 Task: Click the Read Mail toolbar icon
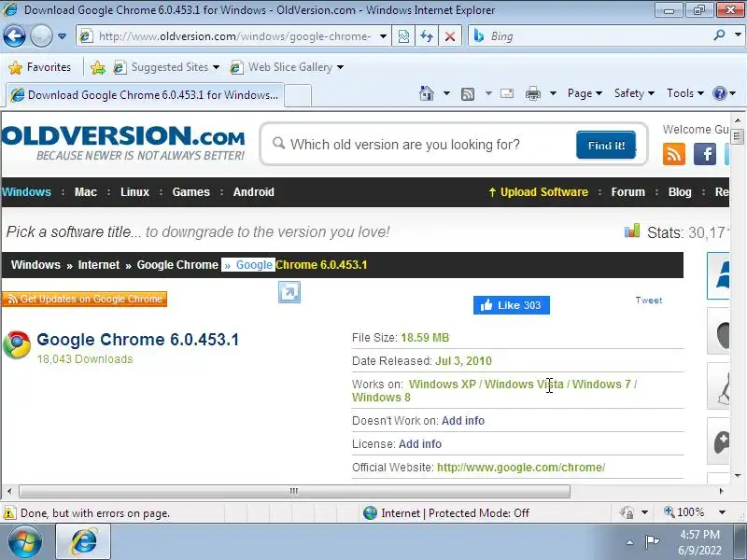(507, 93)
